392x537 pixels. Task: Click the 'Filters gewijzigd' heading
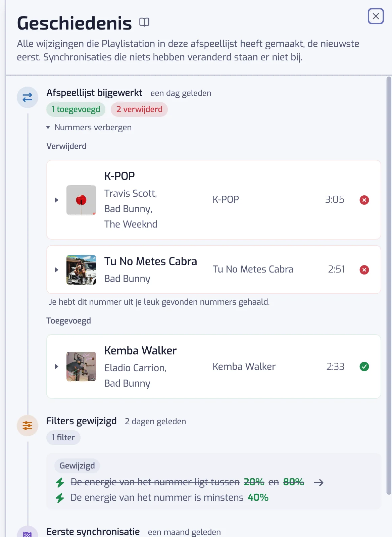click(82, 421)
